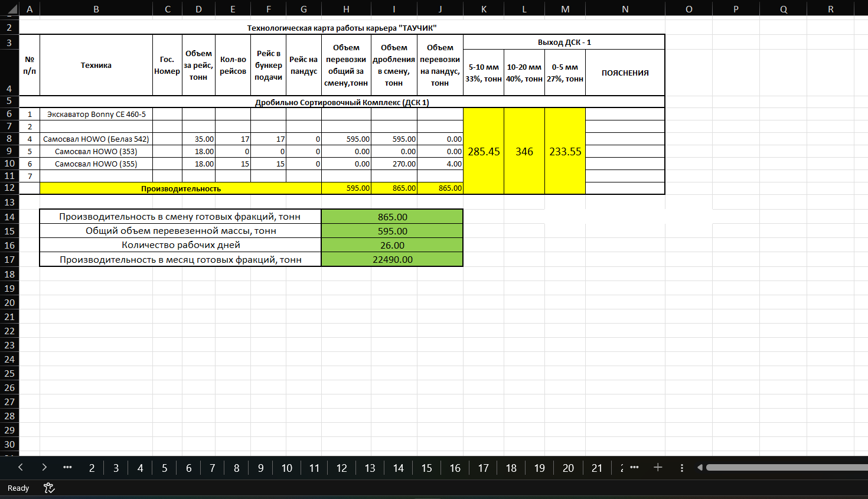Viewport: 868px width, 499px height.
Task: Open sheet tab 9
Action: [x=260, y=468]
